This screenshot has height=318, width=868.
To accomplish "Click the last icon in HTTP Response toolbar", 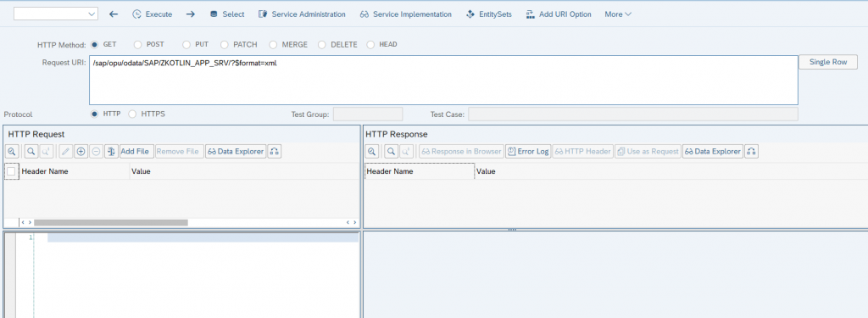I will 751,151.
